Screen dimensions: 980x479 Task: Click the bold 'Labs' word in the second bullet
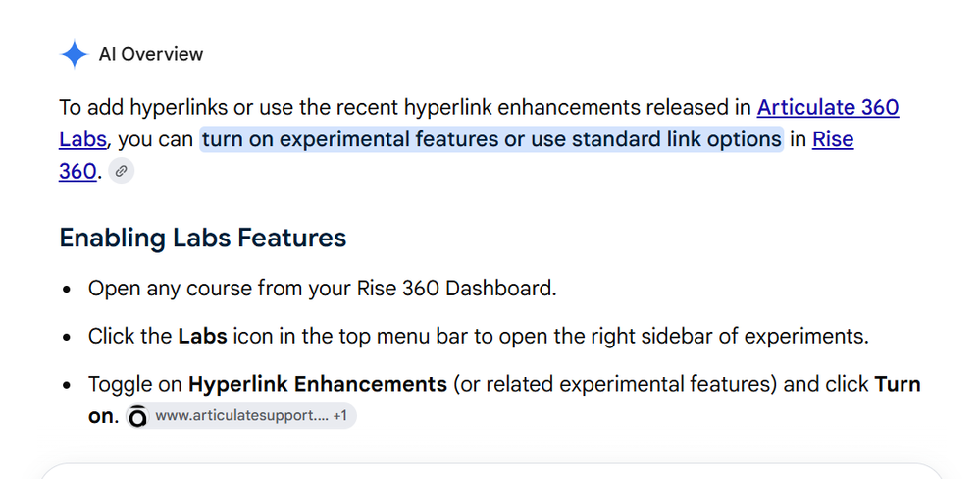pos(202,337)
